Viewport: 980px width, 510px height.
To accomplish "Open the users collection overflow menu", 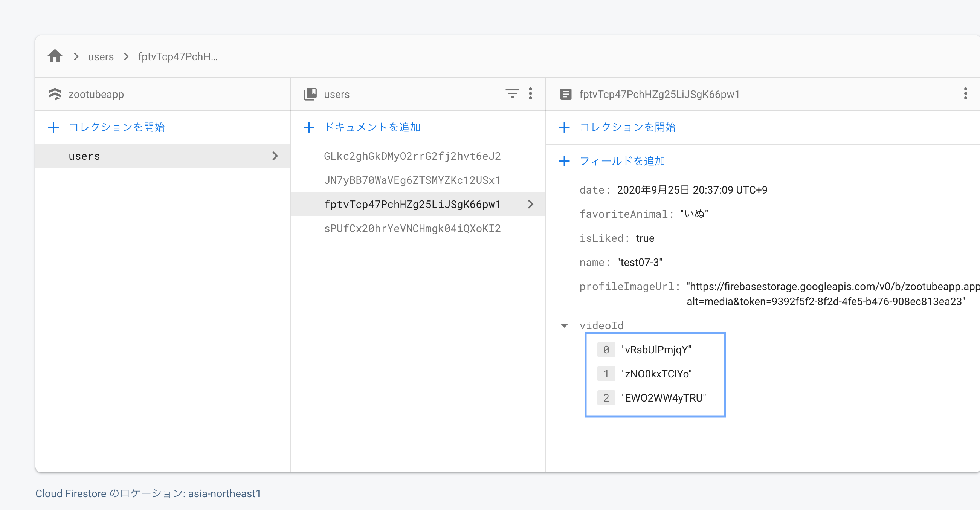I will pos(530,94).
